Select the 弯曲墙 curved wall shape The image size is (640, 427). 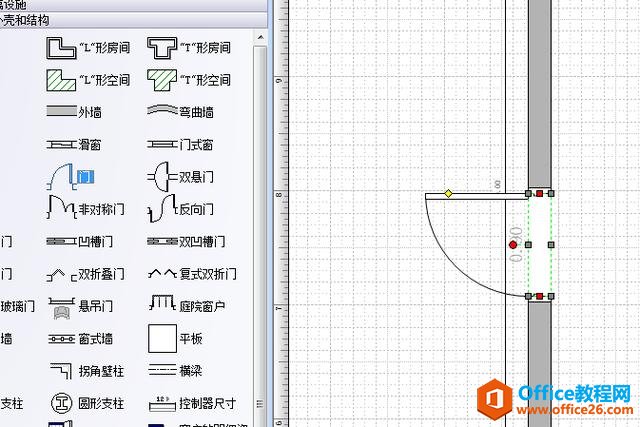click(162, 112)
